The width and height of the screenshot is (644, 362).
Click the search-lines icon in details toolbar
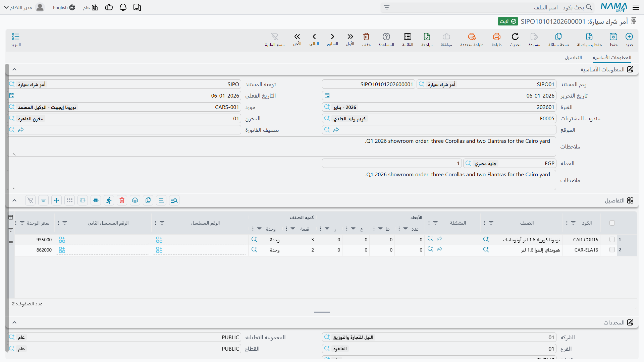pos(174,200)
